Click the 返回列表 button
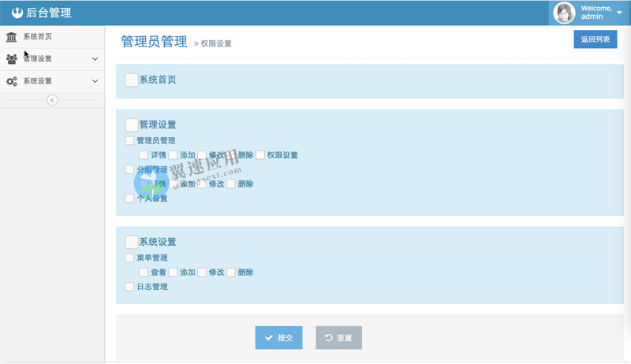Viewport: 631px width, 364px height. point(596,39)
